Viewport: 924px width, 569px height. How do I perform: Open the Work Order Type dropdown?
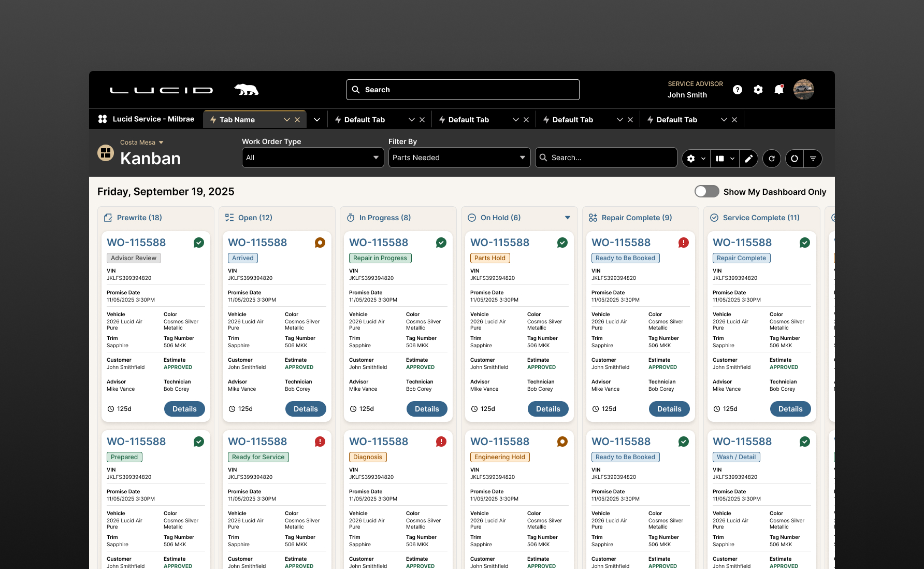point(313,158)
